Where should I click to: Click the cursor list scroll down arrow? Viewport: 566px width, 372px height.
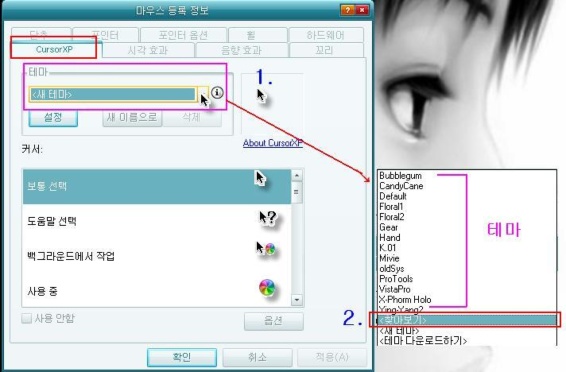[297, 300]
